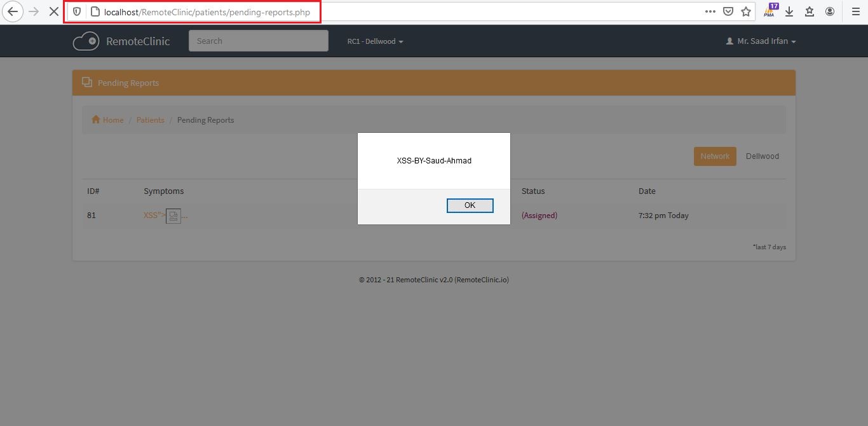Click the user silhouette icon beside Mr. Saad Irfan
868x426 pixels.
pos(729,41)
